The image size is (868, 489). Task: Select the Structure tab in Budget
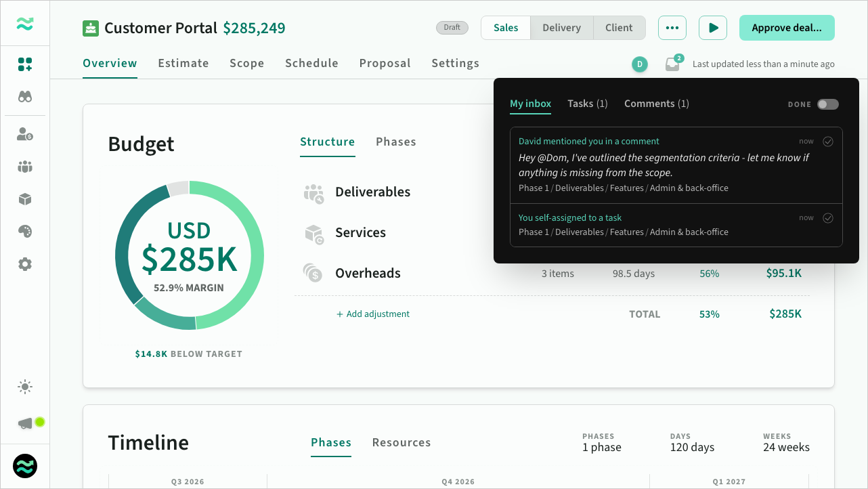(x=328, y=142)
